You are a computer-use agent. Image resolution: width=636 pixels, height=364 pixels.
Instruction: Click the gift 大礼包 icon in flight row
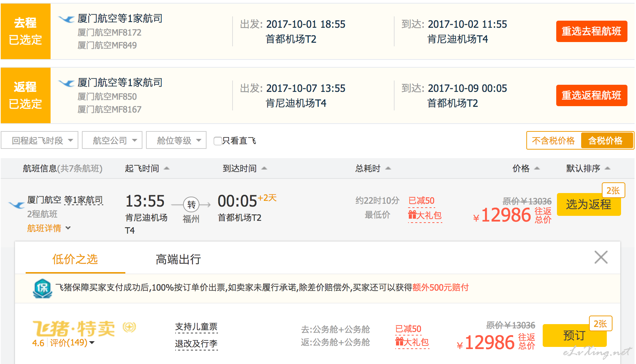point(412,215)
